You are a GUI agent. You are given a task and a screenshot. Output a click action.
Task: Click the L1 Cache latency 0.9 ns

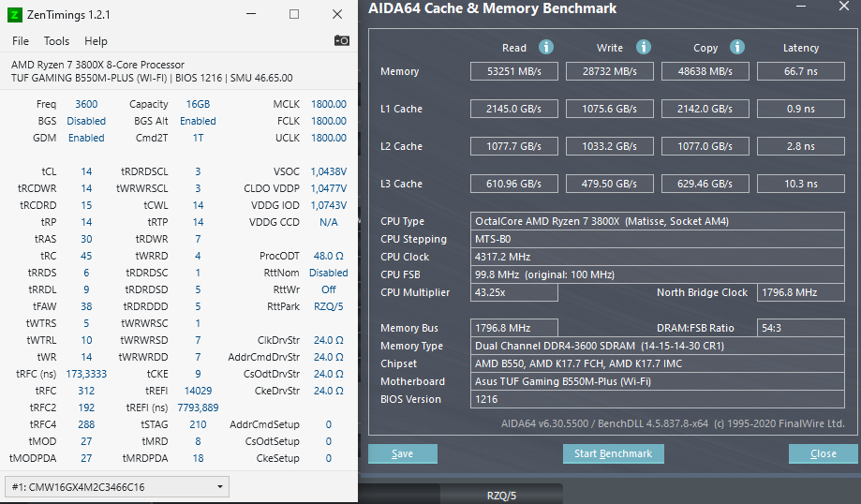pyautogui.click(x=801, y=109)
